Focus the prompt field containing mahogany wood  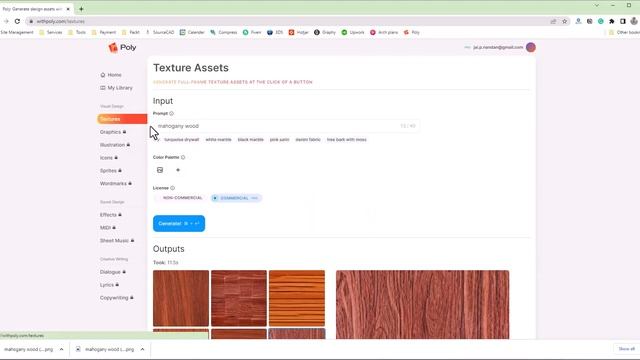(287, 126)
